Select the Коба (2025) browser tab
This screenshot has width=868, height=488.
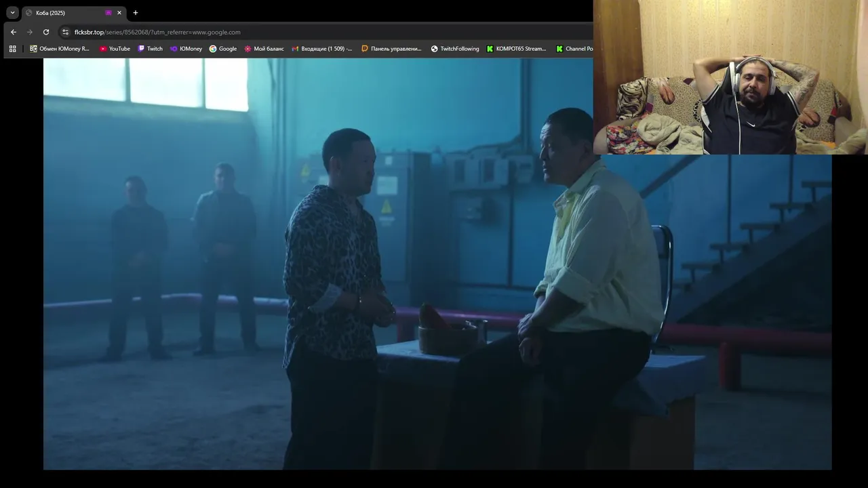73,12
